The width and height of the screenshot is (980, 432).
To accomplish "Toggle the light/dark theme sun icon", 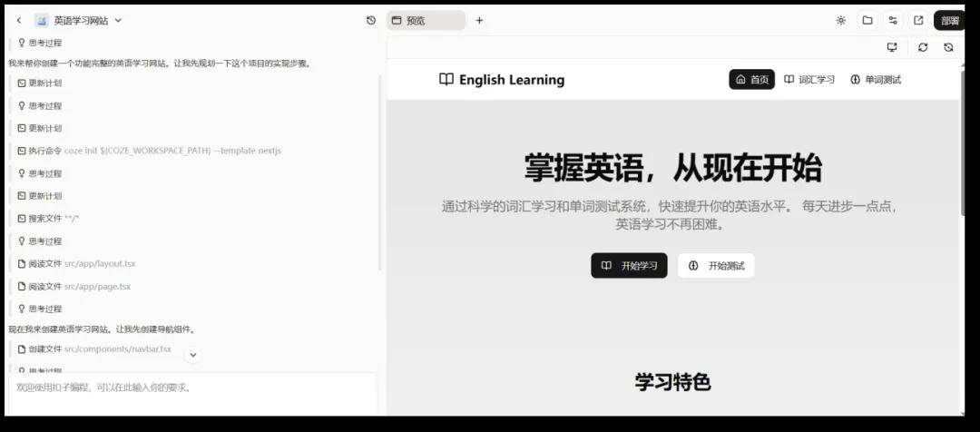I will (x=840, y=20).
